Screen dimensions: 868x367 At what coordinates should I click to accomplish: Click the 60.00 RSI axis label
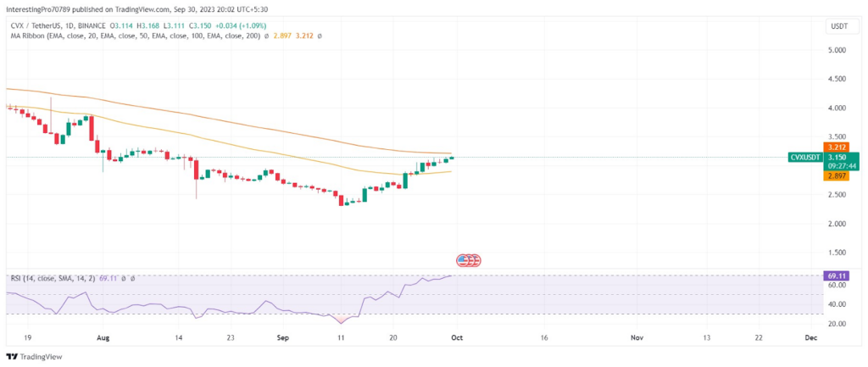[835, 285]
